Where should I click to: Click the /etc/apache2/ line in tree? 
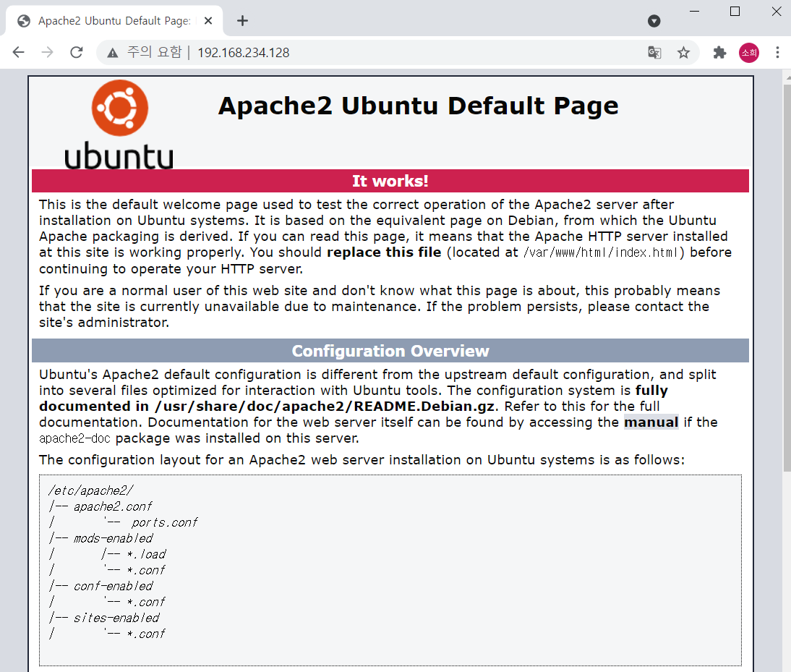91,490
